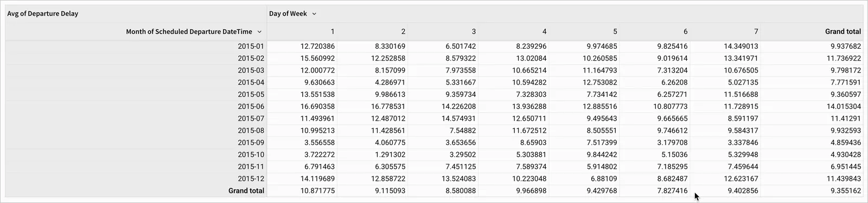Click cell value 1.291302
The image size is (868, 203).
[390, 154]
